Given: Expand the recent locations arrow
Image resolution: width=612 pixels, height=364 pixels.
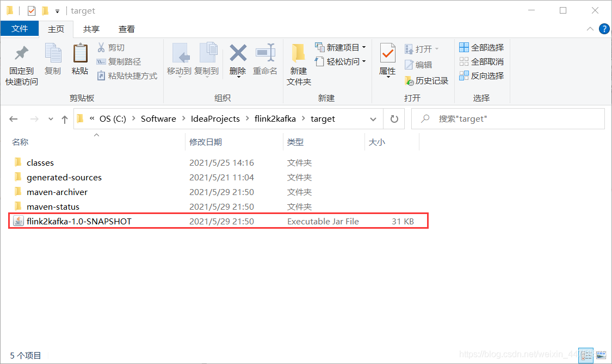Looking at the screenshot, I should (x=51, y=119).
